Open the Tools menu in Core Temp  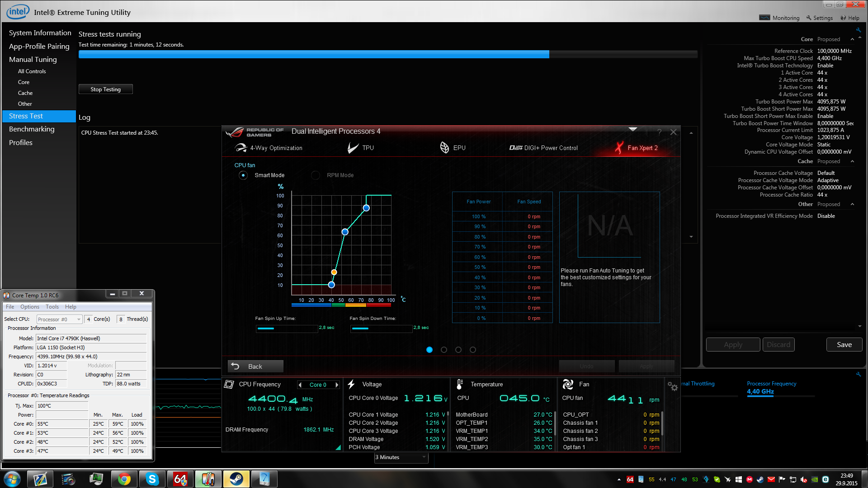[52, 307]
